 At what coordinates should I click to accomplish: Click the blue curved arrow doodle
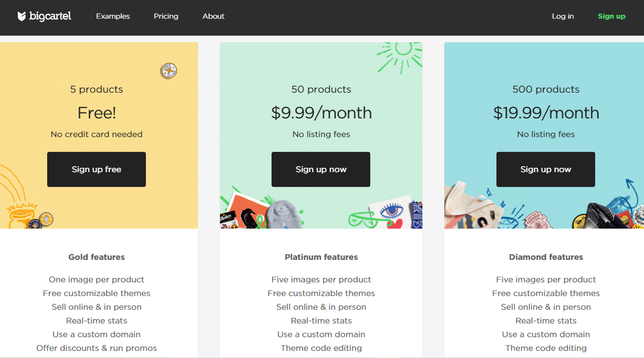(632, 191)
